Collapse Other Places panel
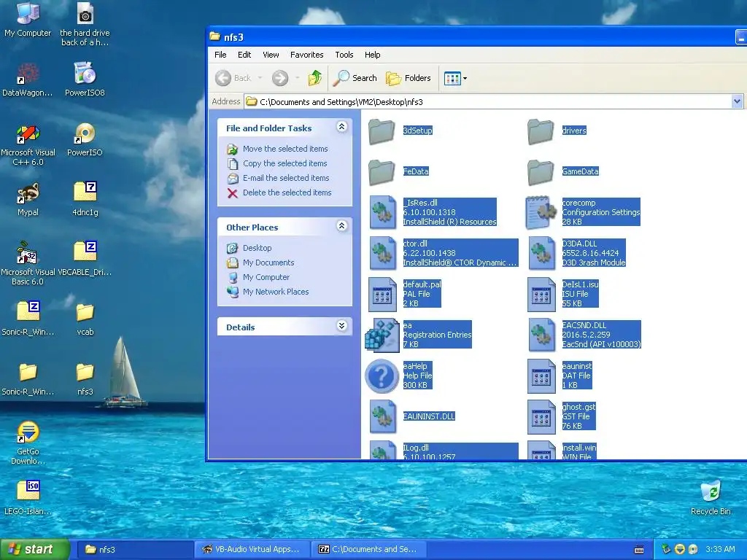 click(x=341, y=226)
